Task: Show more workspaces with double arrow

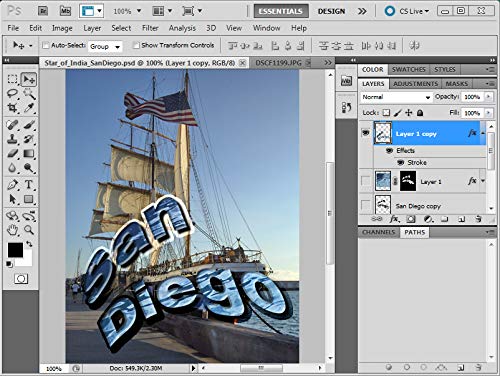Action: click(362, 11)
